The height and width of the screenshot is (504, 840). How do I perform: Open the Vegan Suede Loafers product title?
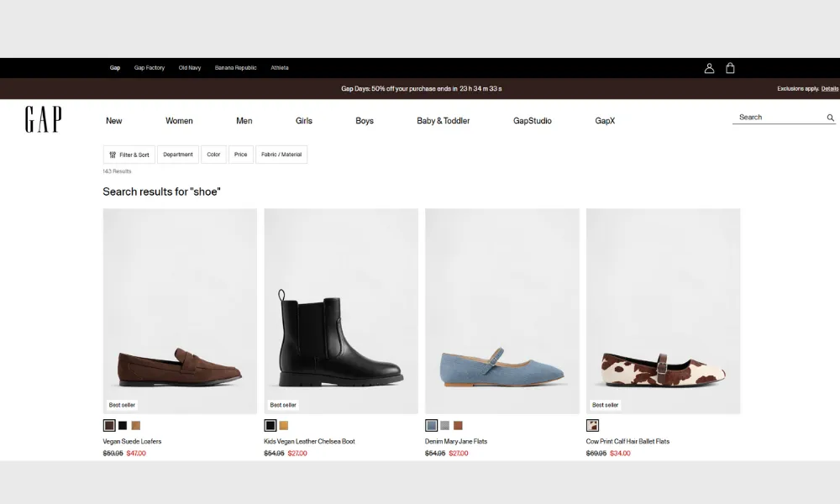point(132,441)
